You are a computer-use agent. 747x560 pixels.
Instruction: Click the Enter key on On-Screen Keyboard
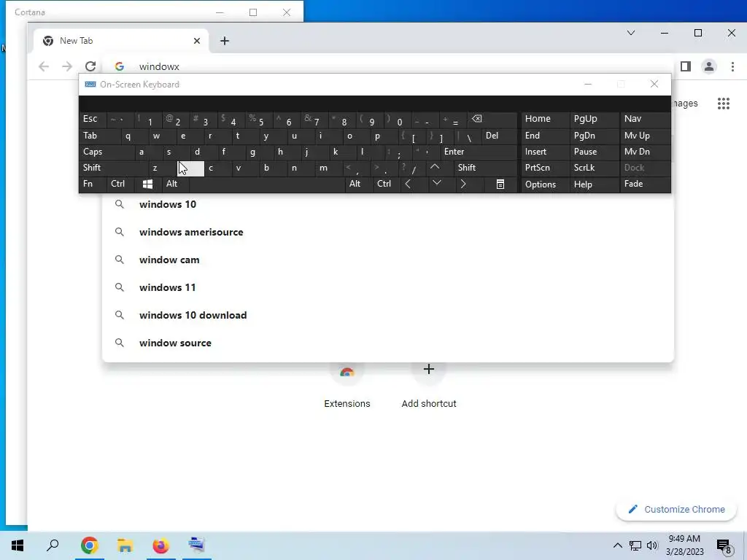pyautogui.click(x=479, y=152)
